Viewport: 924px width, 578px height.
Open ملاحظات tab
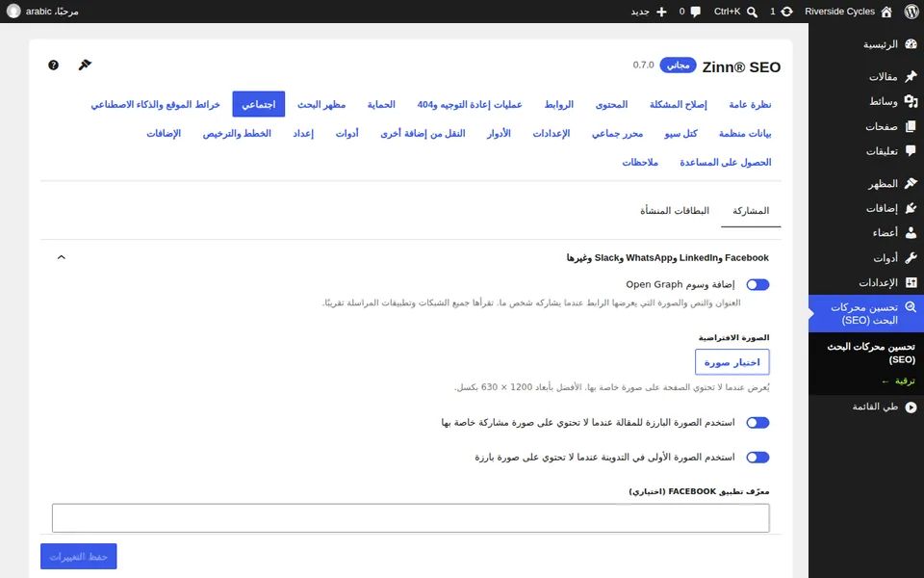pyautogui.click(x=640, y=162)
